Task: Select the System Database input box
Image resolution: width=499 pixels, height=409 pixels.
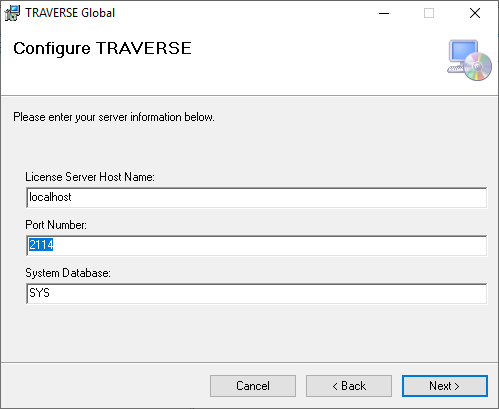Action: tap(257, 294)
